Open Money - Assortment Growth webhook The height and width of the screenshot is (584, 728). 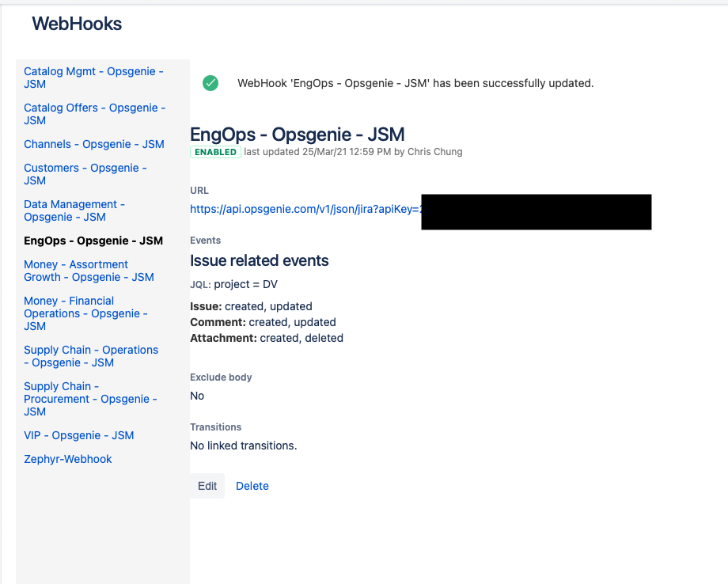(89, 271)
